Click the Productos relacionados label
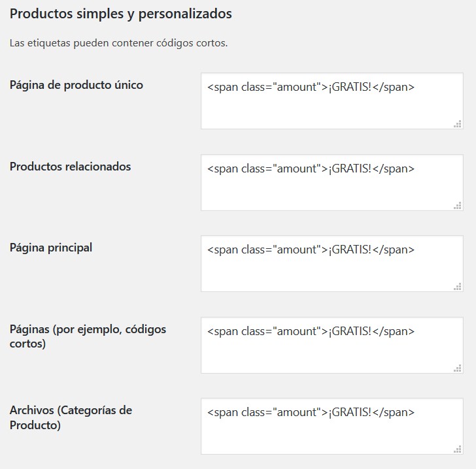The height and width of the screenshot is (469, 476). (71, 167)
